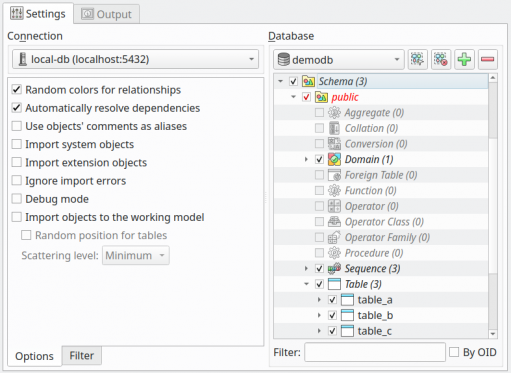The image size is (511, 373).
Task: Click the green plus expand-all icon
Action: pos(464,60)
